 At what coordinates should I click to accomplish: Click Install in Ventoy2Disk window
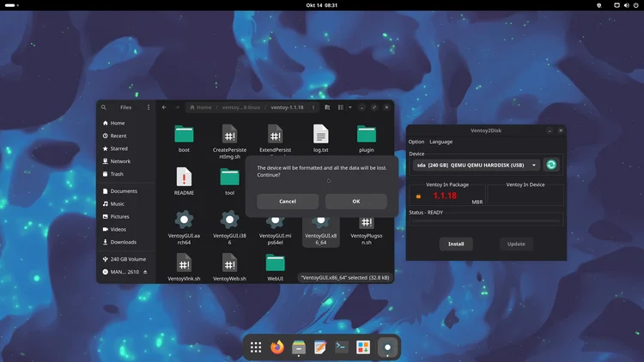456,244
